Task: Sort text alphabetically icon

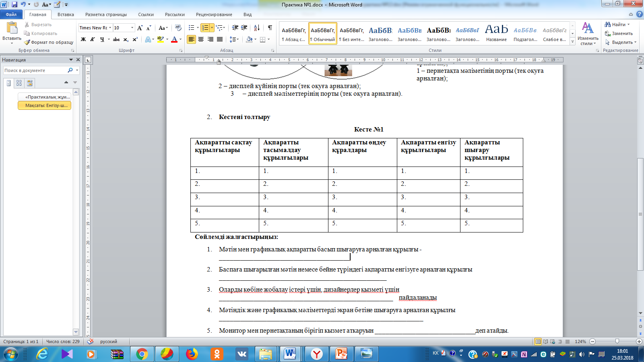Action: pyautogui.click(x=257, y=28)
